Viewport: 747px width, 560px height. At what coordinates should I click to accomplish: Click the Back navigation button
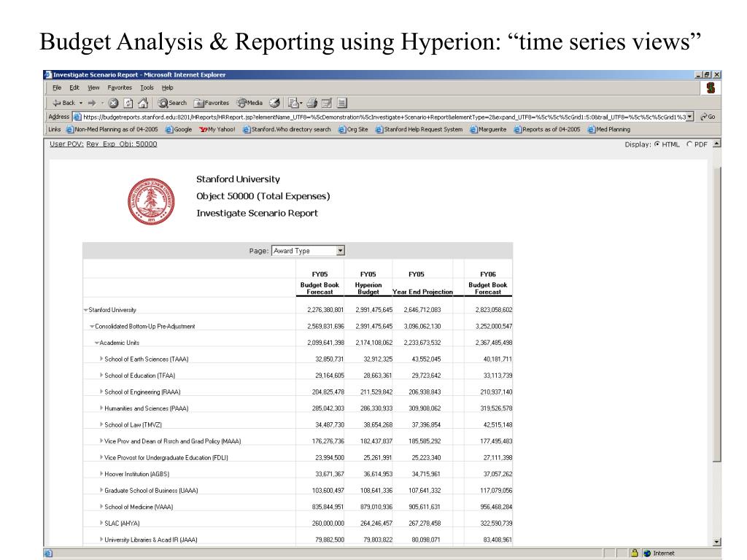[x=64, y=103]
